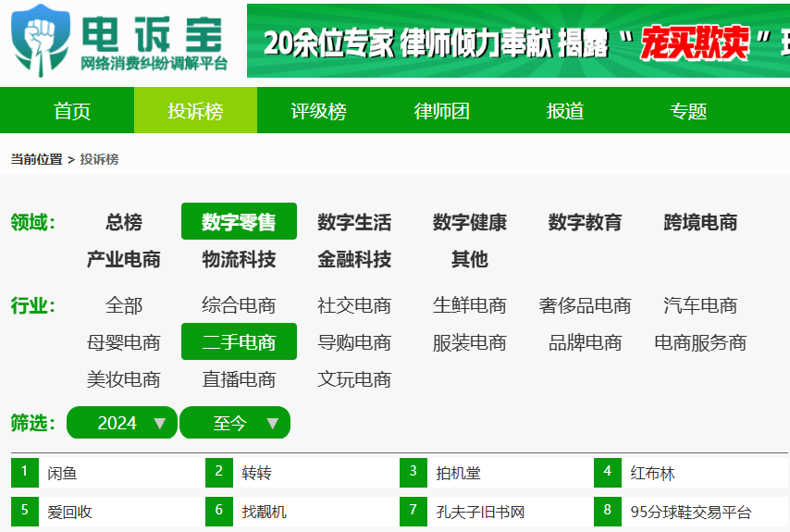Viewport: 790px width, 532px height.
Task: Choose the 金融科技 domain filter
Action: click(x=354, y=259)
